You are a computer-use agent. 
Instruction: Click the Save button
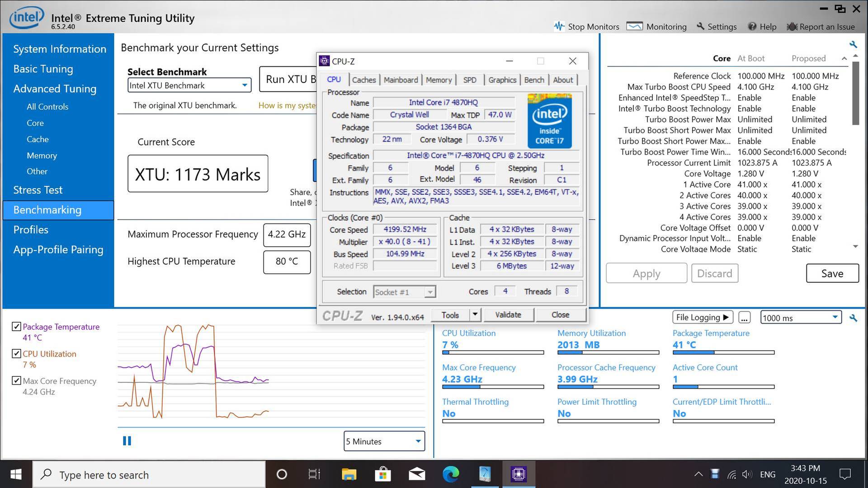[832, 273]
